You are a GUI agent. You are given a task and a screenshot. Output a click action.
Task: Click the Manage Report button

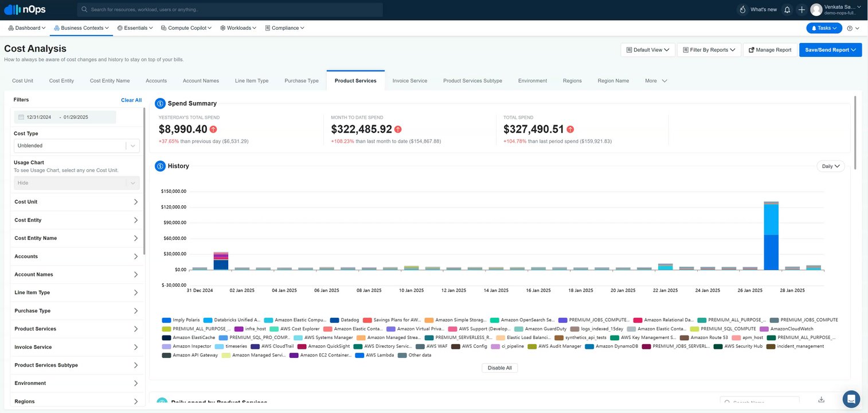click(x=769, y=50)
